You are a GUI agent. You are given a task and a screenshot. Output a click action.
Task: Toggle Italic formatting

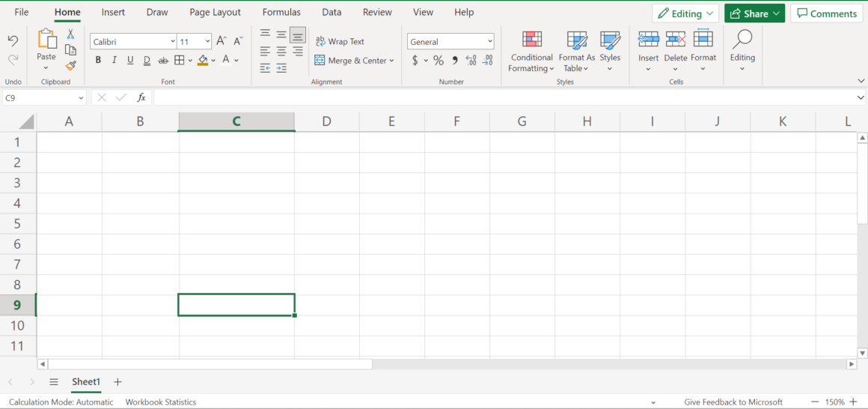(114, 60)
